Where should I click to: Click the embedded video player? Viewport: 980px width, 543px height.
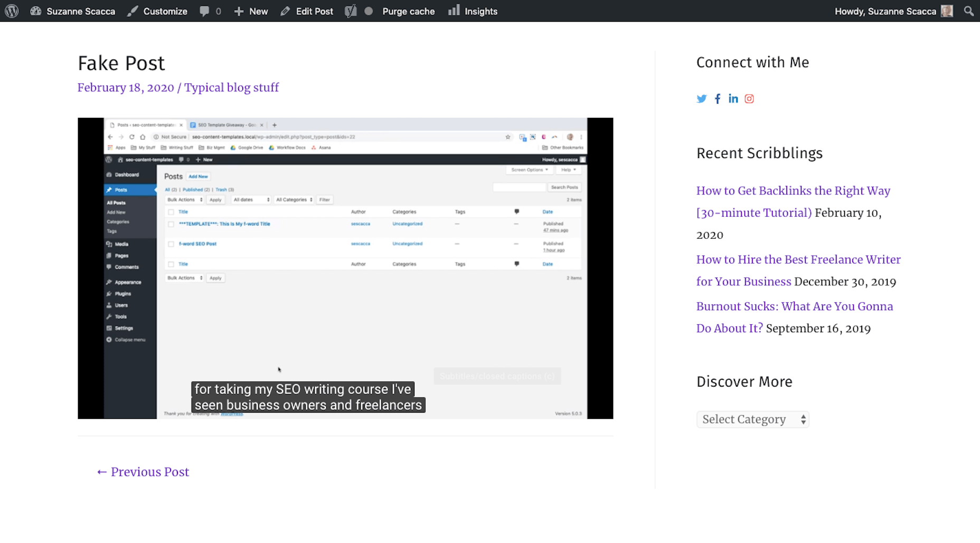(345, 268)
